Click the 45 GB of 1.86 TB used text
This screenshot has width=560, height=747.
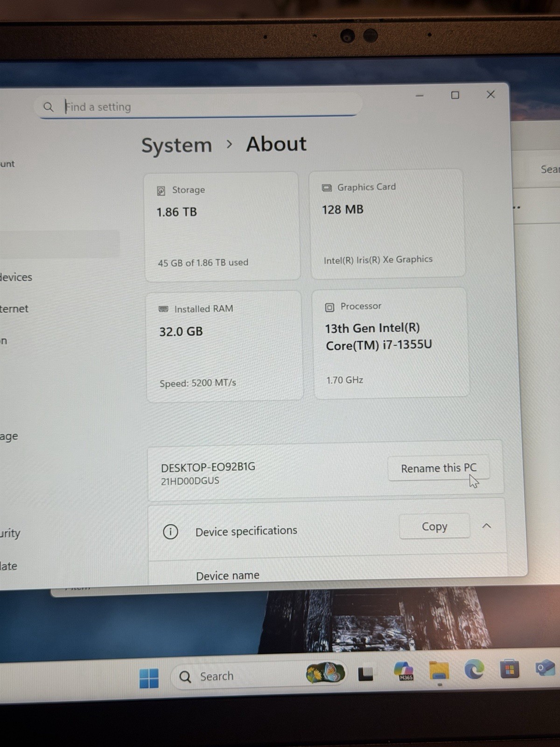(203, 263)
